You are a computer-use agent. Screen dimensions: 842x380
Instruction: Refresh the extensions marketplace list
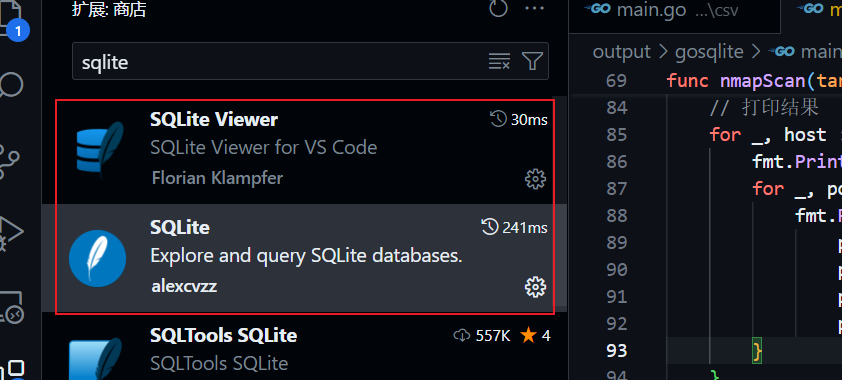498,9
